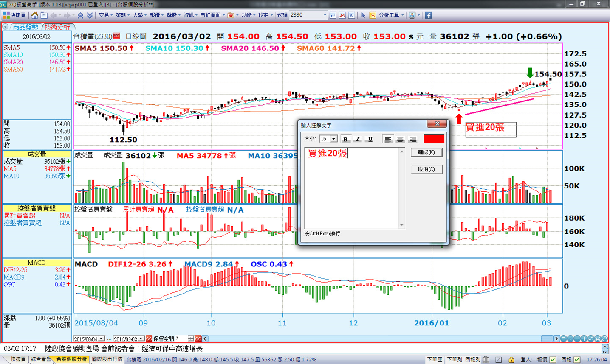This screenshot has height=364, width=610.
Task: Click the chart scroll-right arrow button
Action: (556, 339)
